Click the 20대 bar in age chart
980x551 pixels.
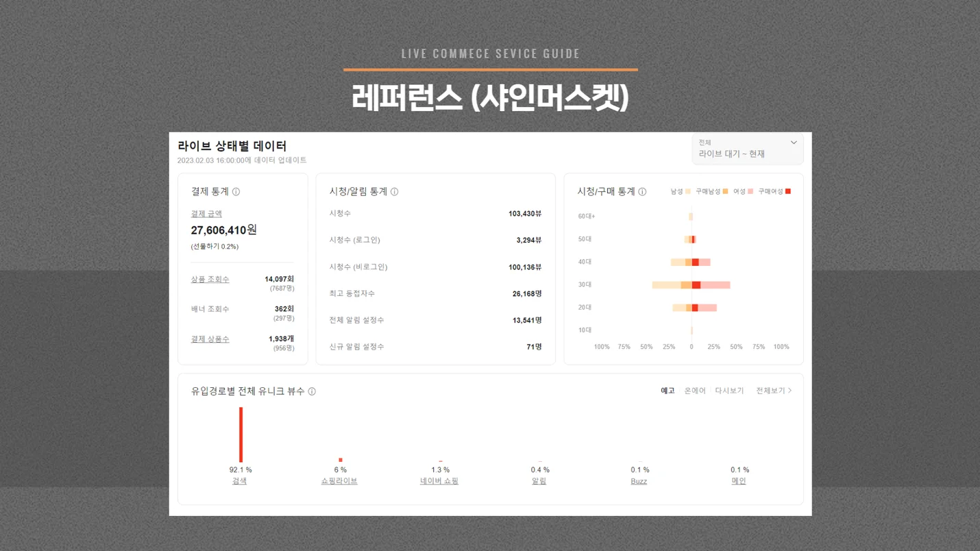[x=694, y=308]
